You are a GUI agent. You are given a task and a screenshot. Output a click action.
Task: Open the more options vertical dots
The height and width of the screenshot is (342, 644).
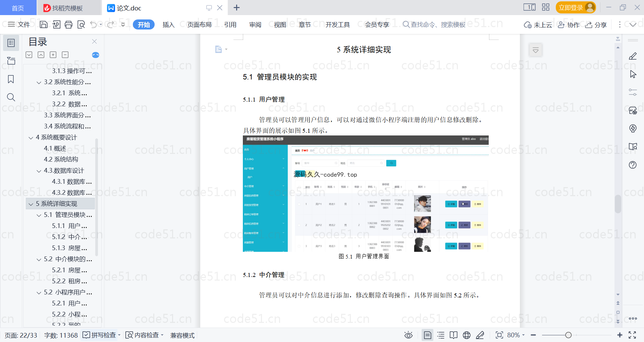[x=620, y=24]
